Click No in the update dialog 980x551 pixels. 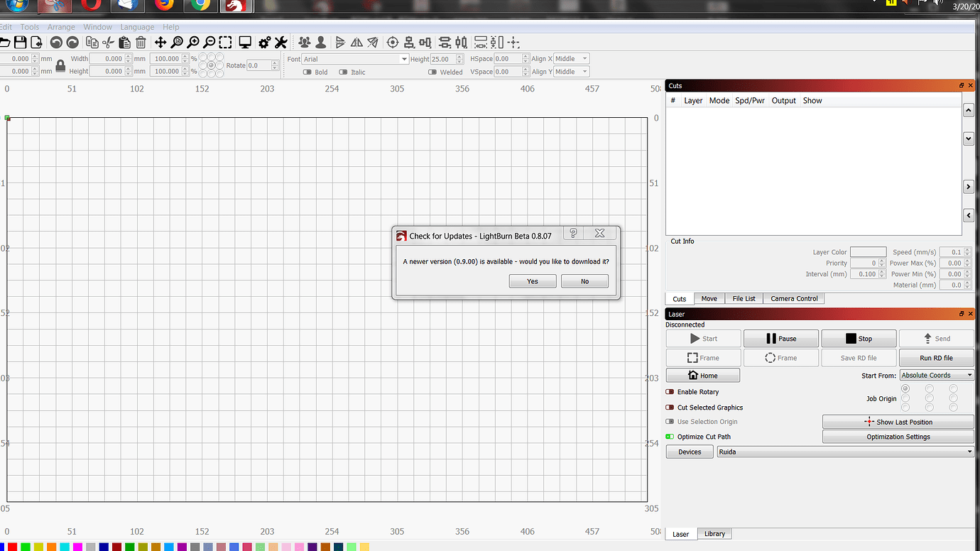point(584,281)
